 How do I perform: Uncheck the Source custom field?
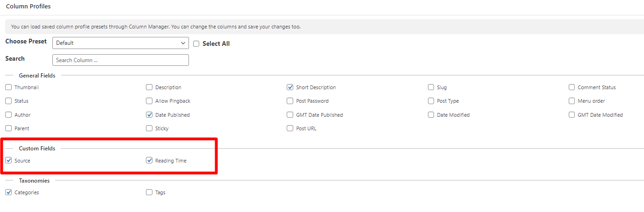8,161
